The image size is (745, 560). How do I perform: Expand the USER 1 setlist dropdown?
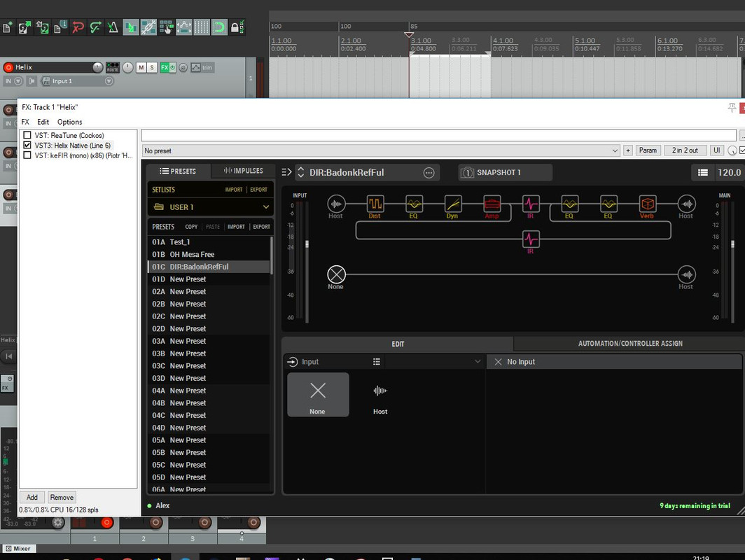point(265,207)
